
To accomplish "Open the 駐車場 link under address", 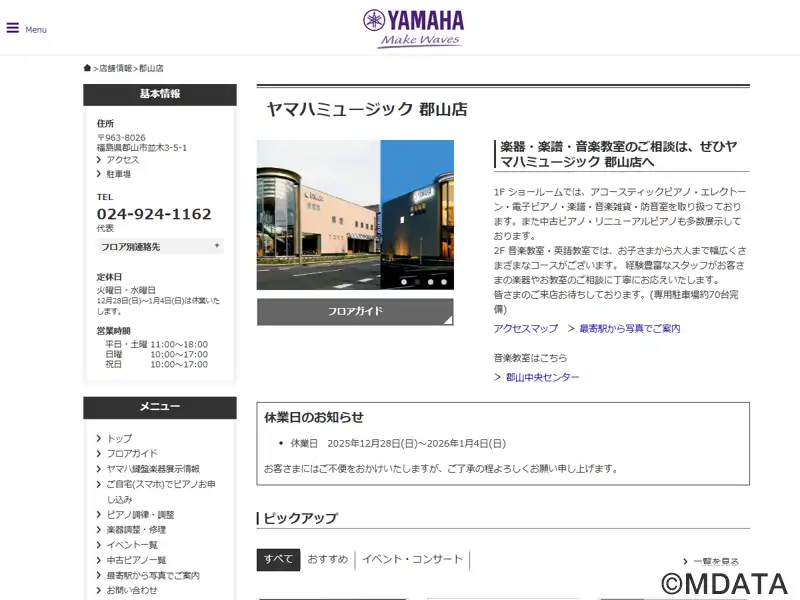I will point(118,174).
